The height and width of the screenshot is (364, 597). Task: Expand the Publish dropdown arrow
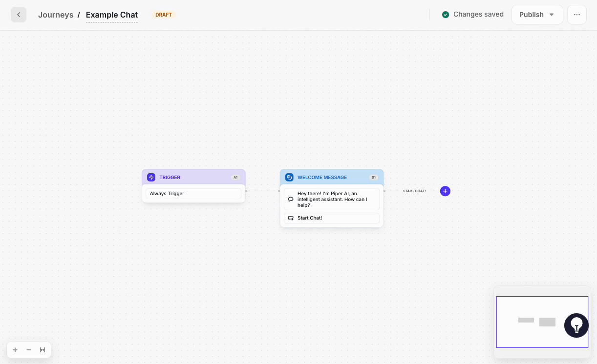click(552, 15)
